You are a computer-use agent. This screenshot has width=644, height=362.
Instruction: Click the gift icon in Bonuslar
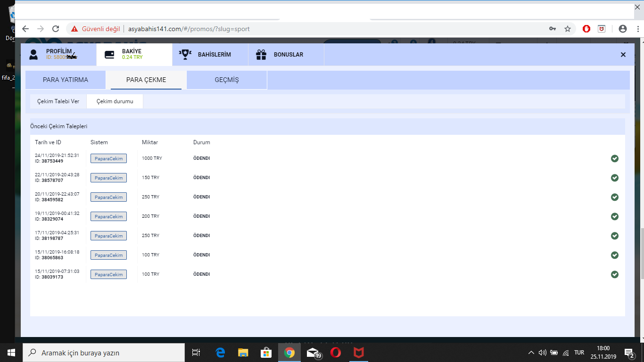click(261, 55)
